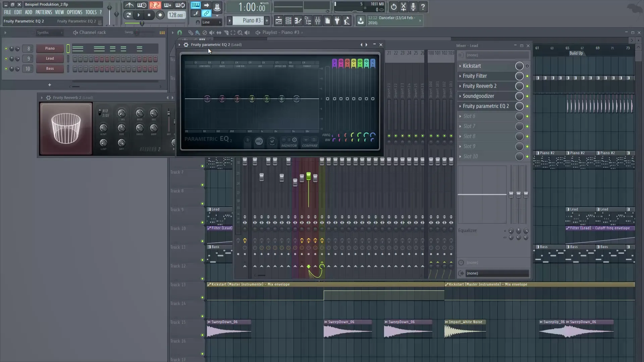Select the Draw pencil tool

tap(191, 33)
